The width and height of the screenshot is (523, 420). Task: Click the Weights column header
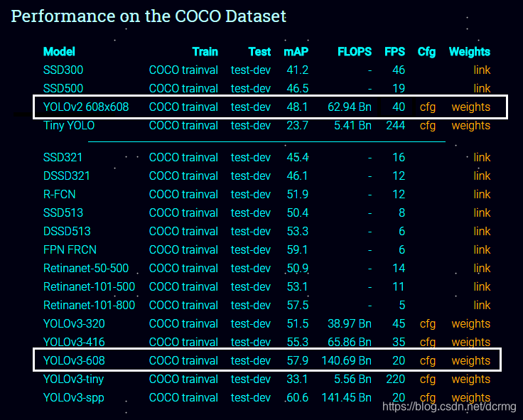point(470,52)
